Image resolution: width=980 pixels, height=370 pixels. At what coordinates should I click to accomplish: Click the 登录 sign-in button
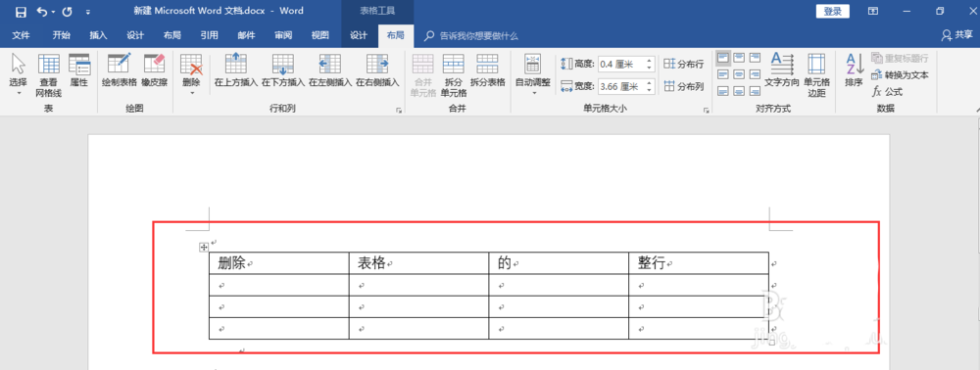pyautogui.click(x=832, y=11)
